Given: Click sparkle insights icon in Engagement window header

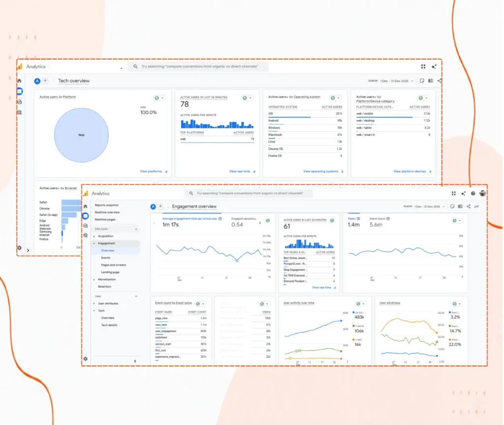Looking at the screenshot, I should pyautogui.click(x=463, y=193).
